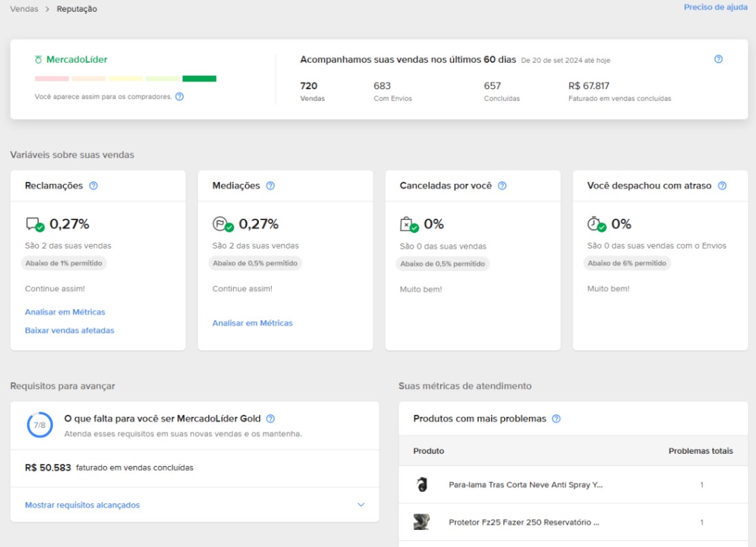The image size is (756, 547).
Task: Click 'Abaixo de 0,5% permitido' badge under Canceladas
Action: point(443,264)
